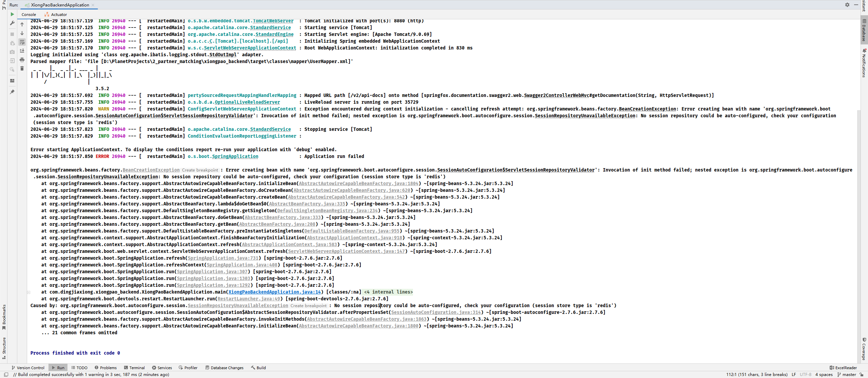Image resolution: width=868 pixels, height=378 pixels.
Task: Open XiongPaoBackendApplication.java:14 link
Action: coord(274,292)
